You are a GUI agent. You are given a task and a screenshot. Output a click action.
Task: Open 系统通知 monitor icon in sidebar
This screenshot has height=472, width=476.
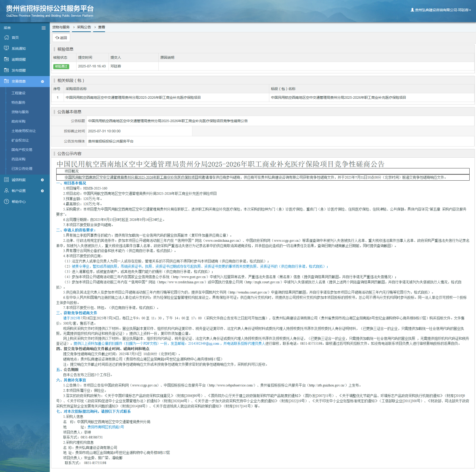point(6,48)
